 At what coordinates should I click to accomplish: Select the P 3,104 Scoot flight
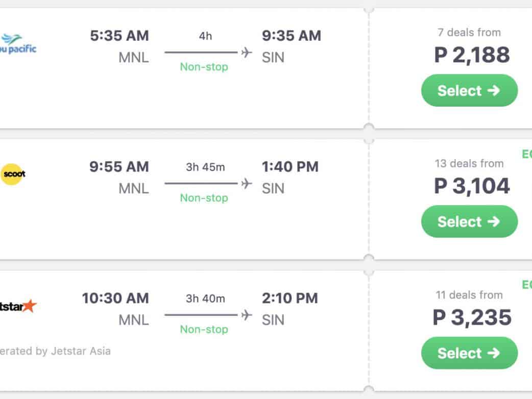pos(469,221)
